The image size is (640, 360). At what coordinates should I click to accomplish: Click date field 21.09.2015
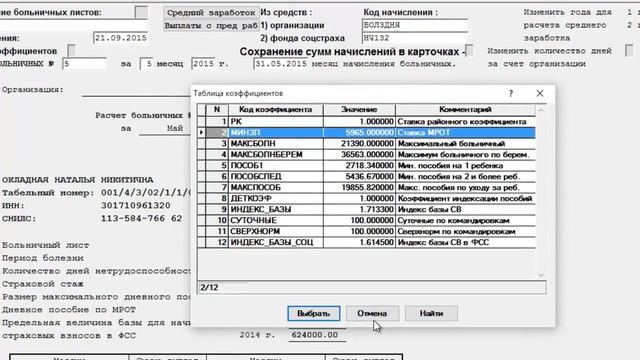click(x=120, y=38)
